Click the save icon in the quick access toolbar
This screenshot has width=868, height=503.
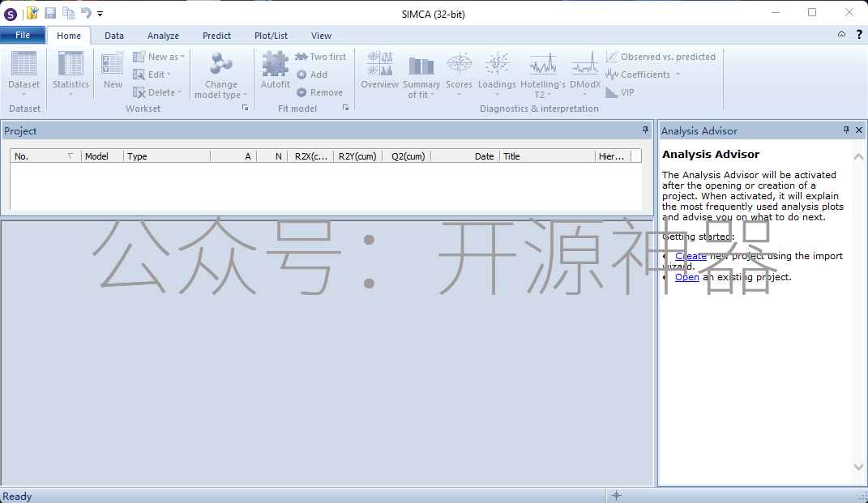coord(50,13)
